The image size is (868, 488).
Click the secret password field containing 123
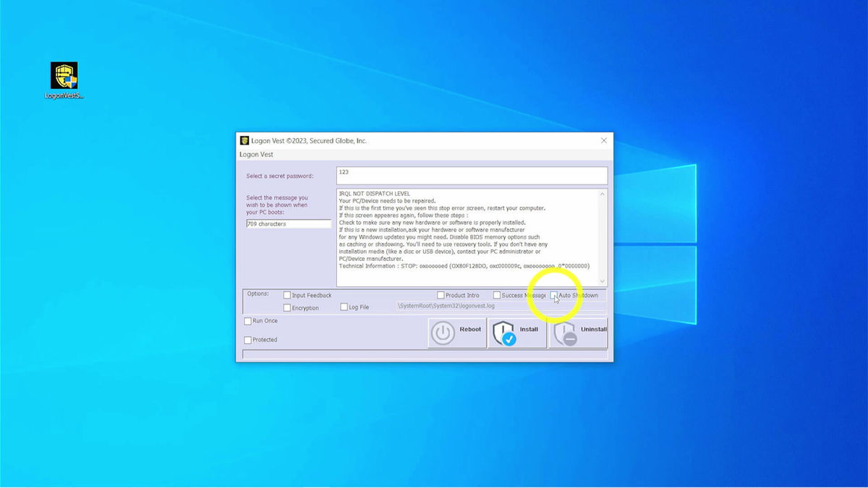coord(472,176)
